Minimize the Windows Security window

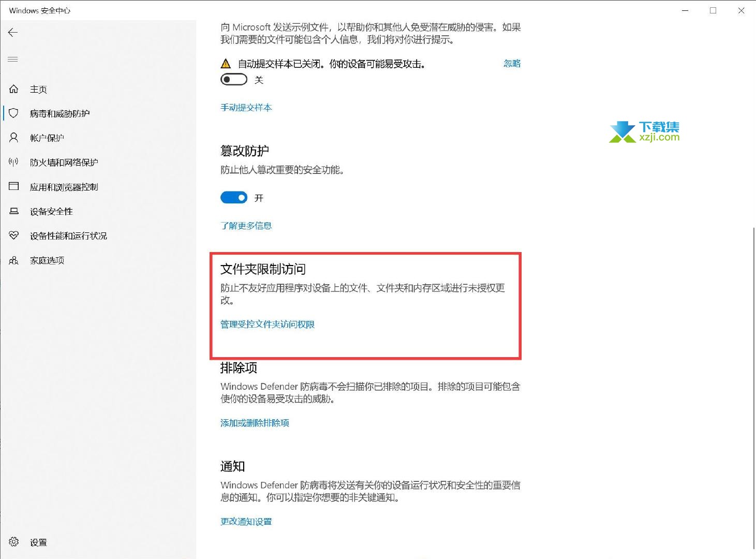click(x=685, y=10)
